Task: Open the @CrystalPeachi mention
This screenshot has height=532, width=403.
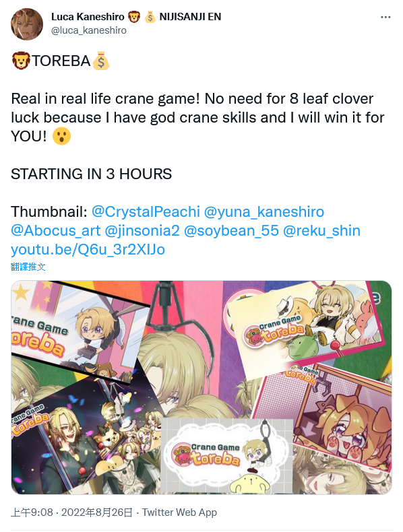Action: pyautogui.click(x=146, y=211)
